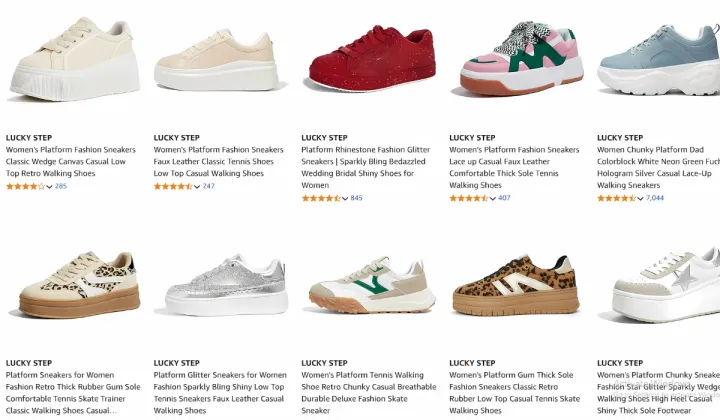
Task: Open the red rhinestone glitter sneaker image
Action: point(371,59)
